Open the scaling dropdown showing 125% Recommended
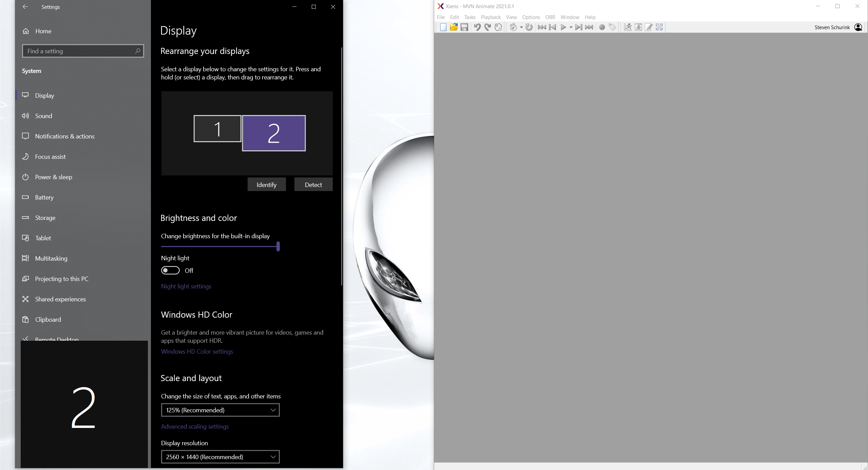Screen dimensions: 868x470 [220, 410]
